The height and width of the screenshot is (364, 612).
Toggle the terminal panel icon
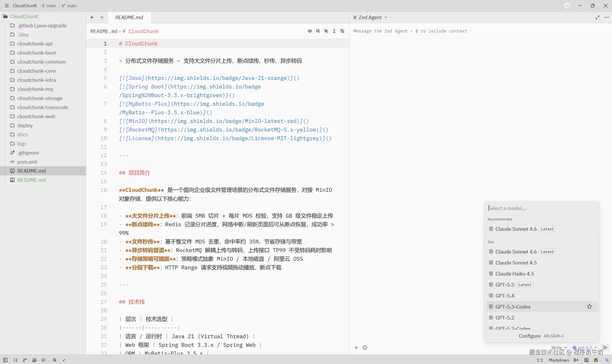click(586, 360)
